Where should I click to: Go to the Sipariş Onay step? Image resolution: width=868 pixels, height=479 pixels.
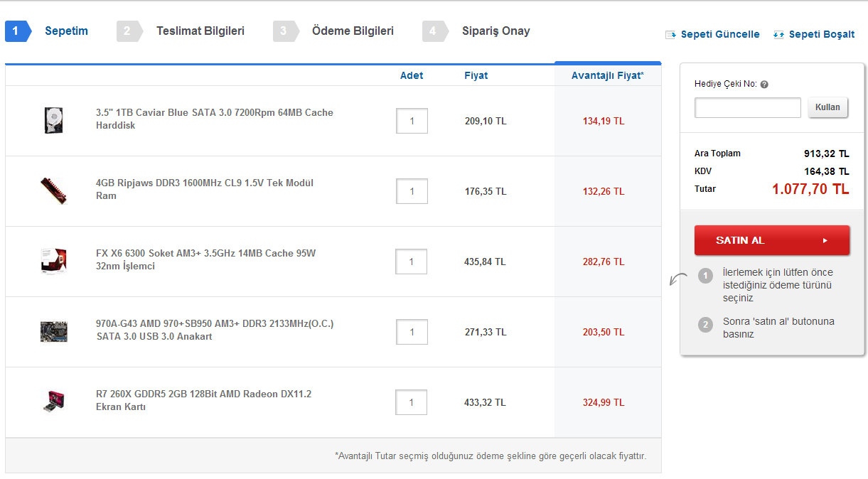495,31
